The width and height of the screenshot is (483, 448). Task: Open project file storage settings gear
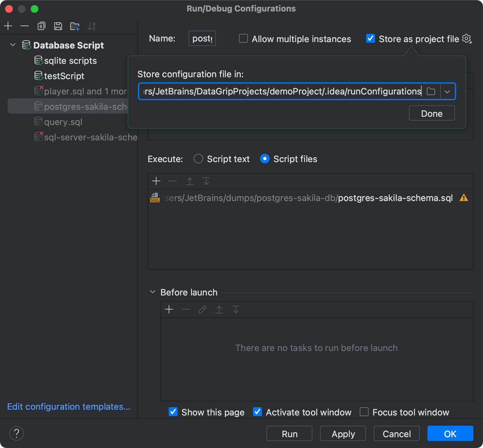tap(467, 39)
